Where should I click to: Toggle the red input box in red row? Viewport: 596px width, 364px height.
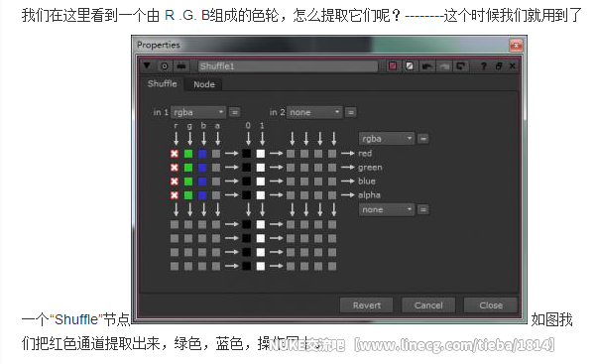pyautogui.click(x=175, y=154)
